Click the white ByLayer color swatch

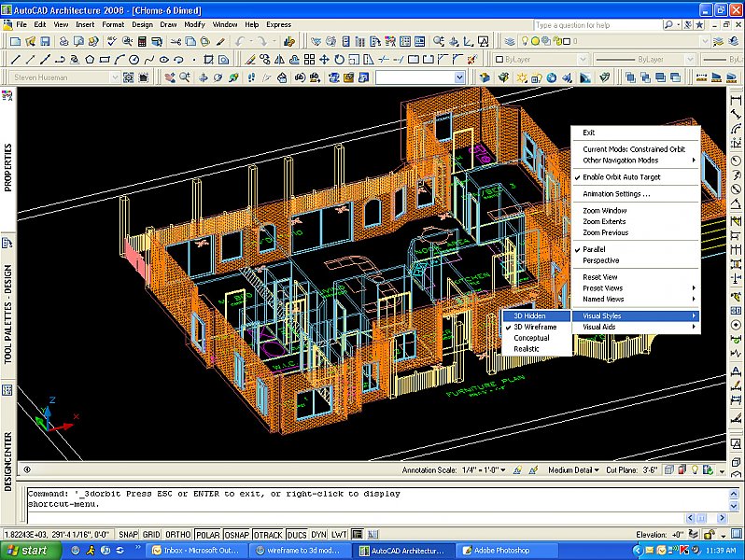coord(499,60)
